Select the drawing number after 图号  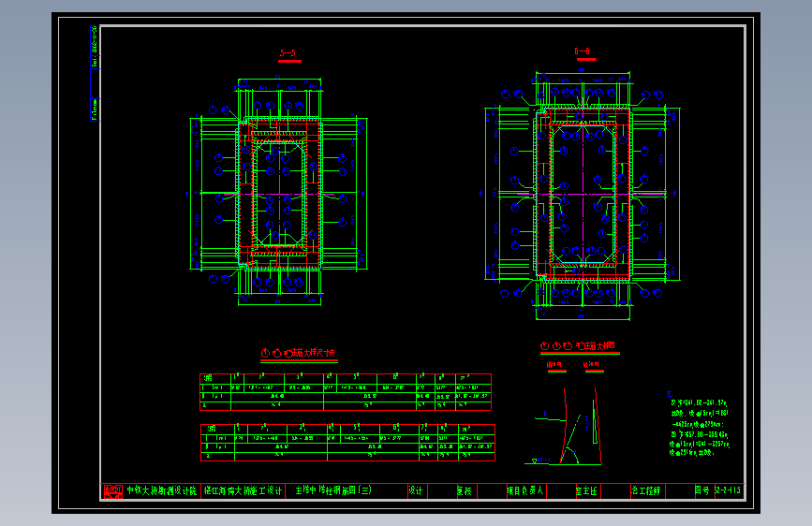tap(728, 489)
